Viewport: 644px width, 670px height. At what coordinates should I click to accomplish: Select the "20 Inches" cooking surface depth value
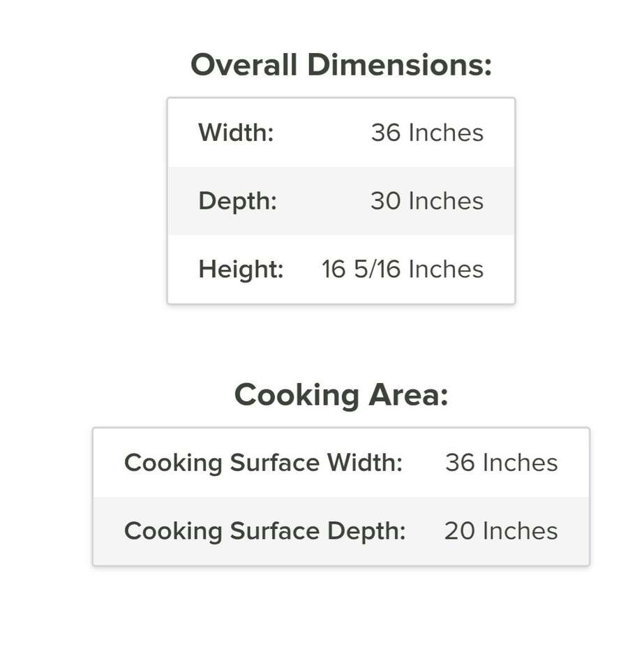click(x=501, y=531)
